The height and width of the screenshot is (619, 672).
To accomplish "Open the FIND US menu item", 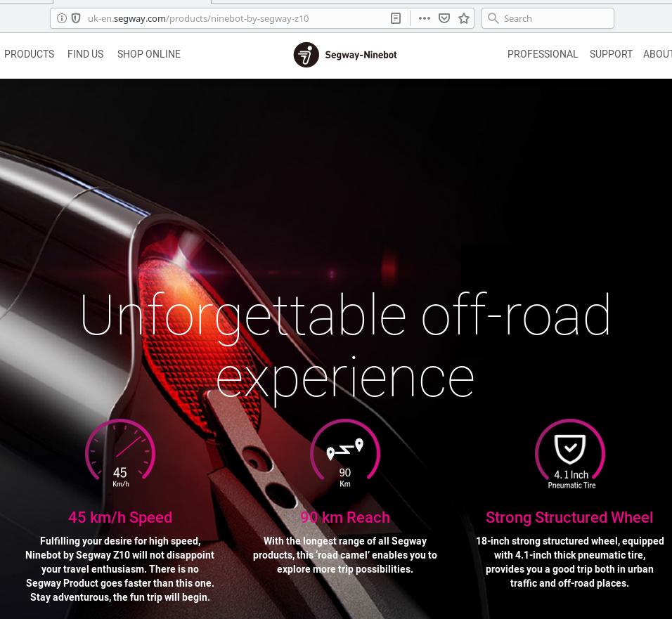I will (x=85, y=54).
